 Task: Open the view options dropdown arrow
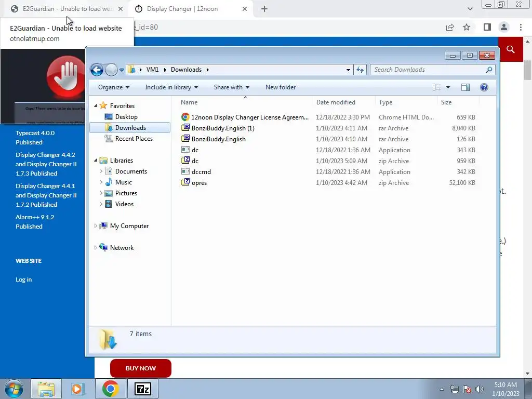(448, 87)
